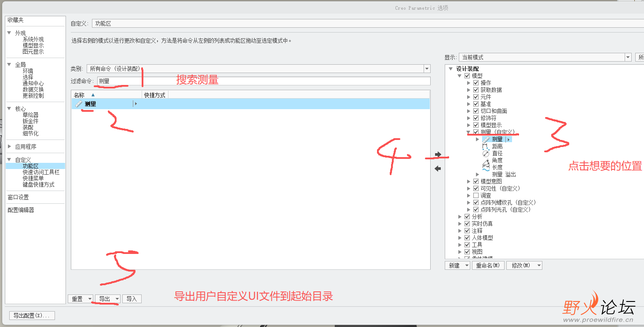Collapse the 设计装配 root node

[450, 69]
